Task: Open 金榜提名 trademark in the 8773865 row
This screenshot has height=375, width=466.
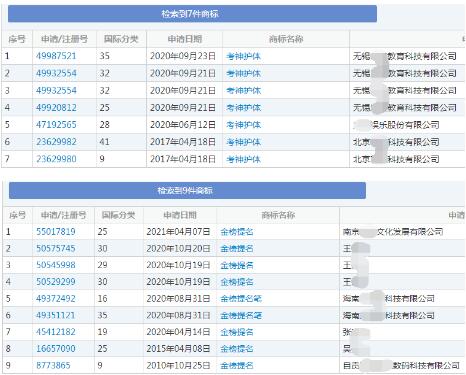Action: point(237,366)
